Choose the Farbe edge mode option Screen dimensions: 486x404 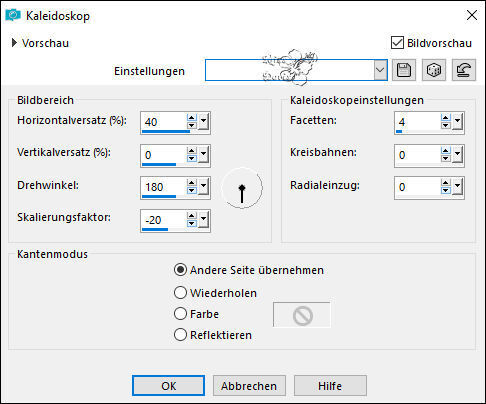[x=180, y=314]
